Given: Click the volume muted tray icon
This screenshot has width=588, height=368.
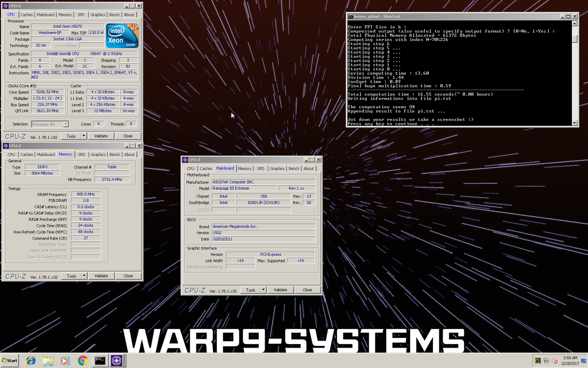Looking at the screenshot, I should (x=555, y=361).
